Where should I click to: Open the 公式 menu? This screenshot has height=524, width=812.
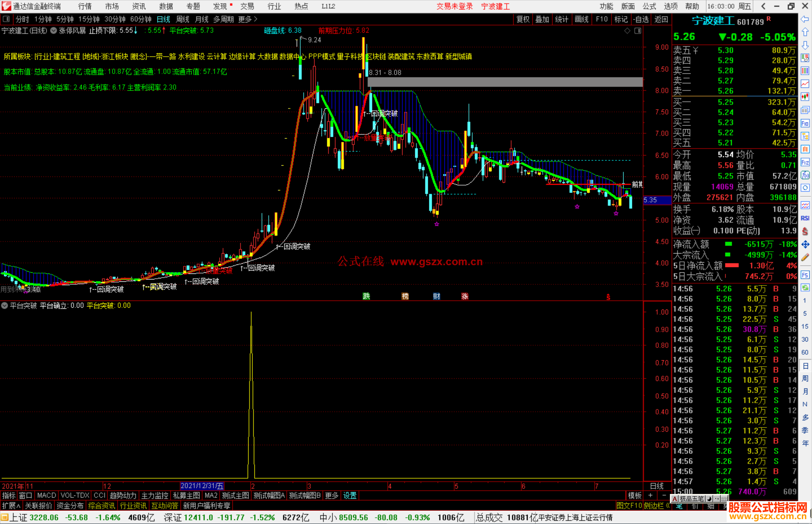[649, 6]
